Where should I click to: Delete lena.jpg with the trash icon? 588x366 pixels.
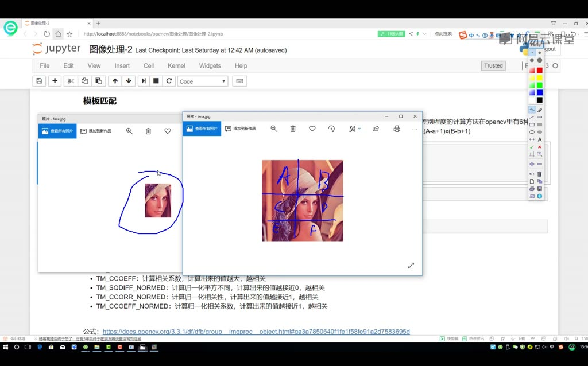(x=293, y=129)
